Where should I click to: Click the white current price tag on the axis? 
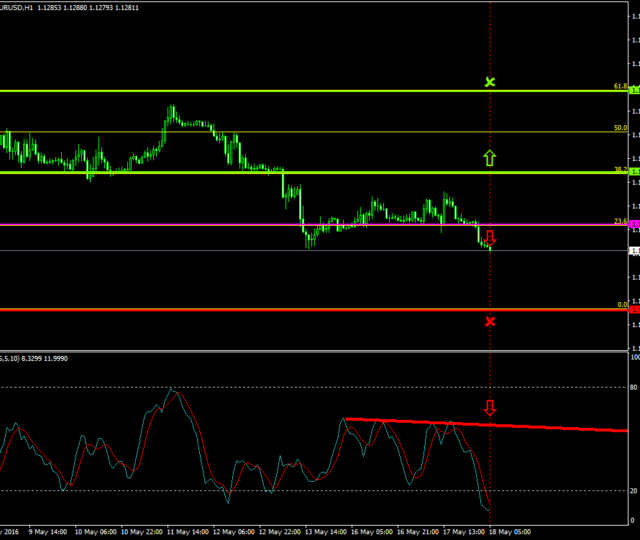point(634,250)
